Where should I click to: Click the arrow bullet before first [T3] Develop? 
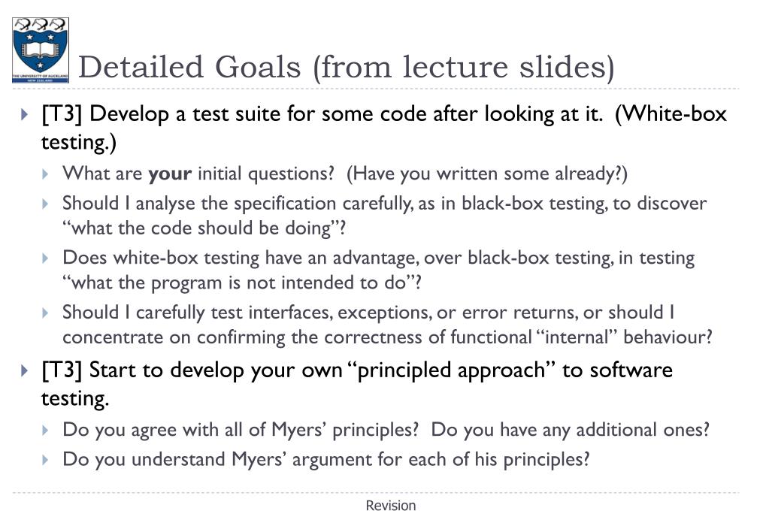pyautogui.click(x=25, y=115)
